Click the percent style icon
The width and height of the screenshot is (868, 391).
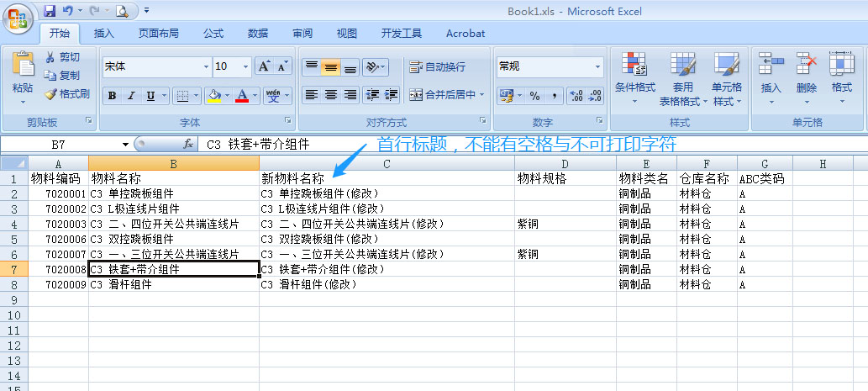(x=534, y=95)
